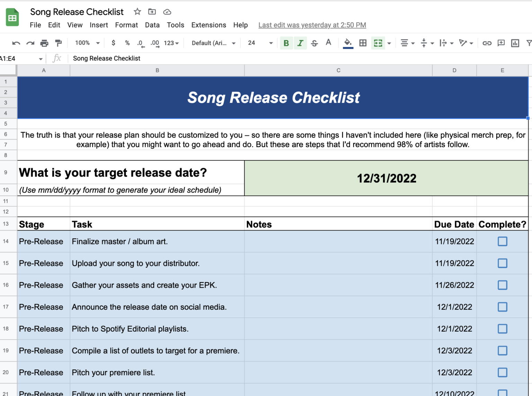Screen dimensions: 532x396
Task: Insert a chart using toolbar icon
Action: [x=515, y=43]
